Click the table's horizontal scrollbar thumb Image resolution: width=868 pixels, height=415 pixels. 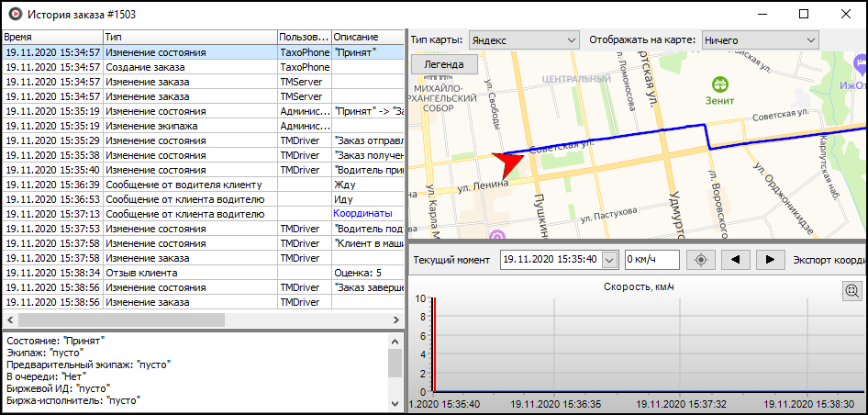click(x=119, y=320)
